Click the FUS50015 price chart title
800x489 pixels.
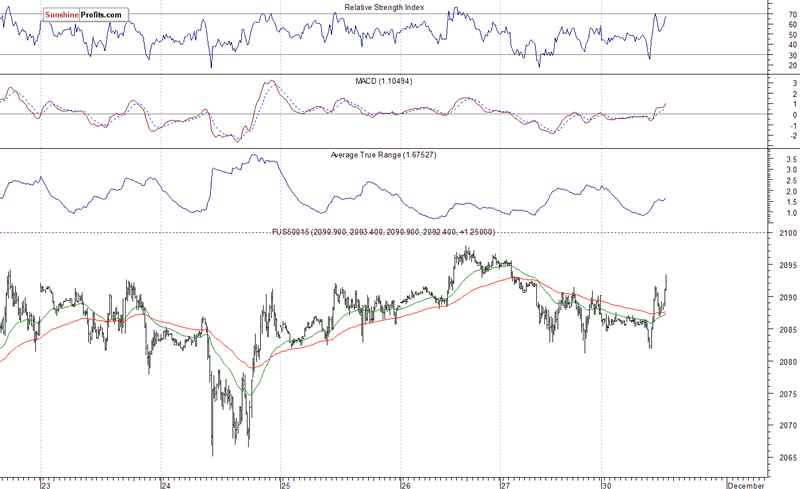[384, 232]
